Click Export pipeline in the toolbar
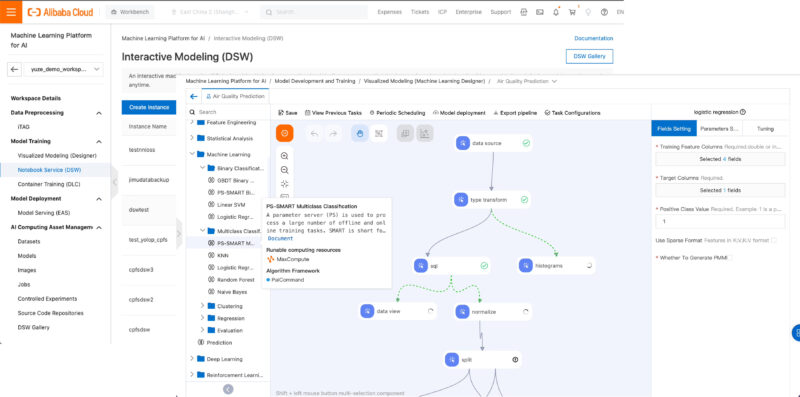 point(515,113)
